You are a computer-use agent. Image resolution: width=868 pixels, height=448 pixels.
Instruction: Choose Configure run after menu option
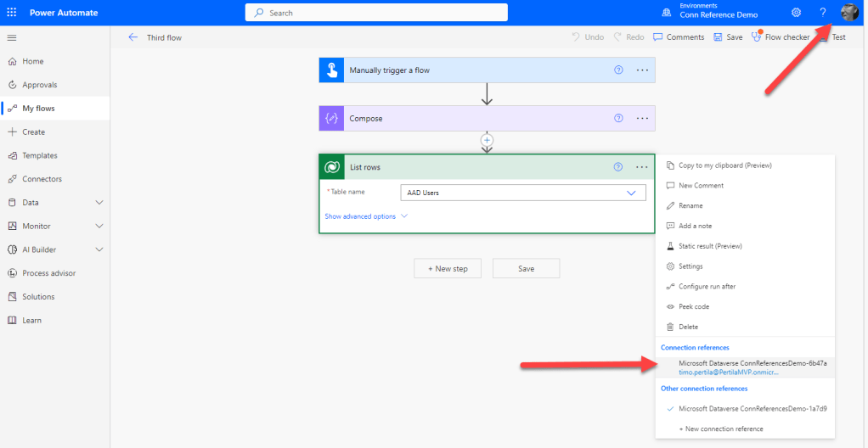coord(707,287)
